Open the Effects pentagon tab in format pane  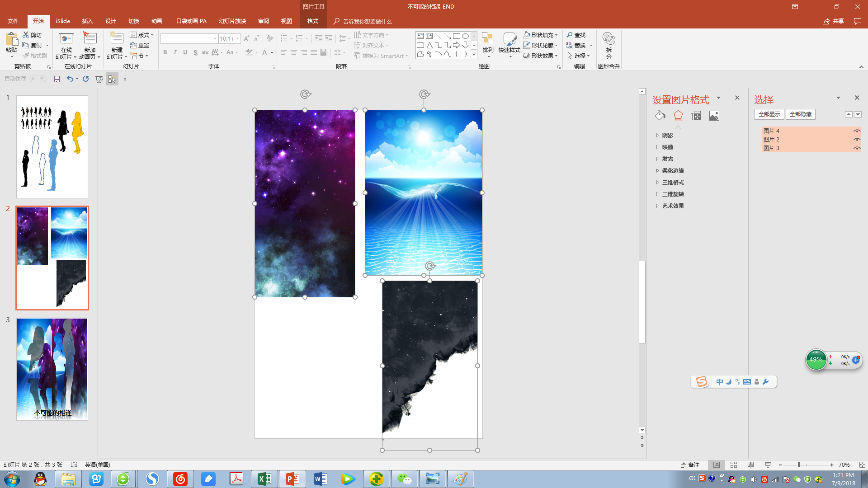[x=678, y=116]
